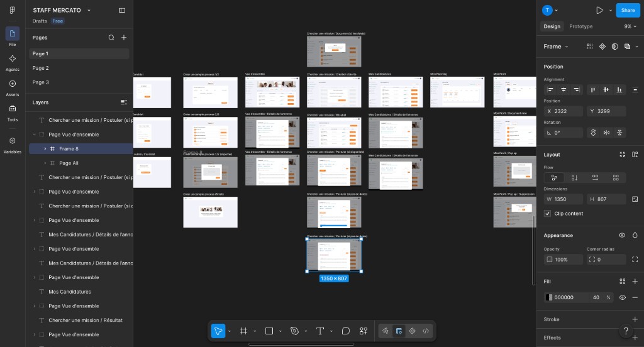Image resolution: width=644 pixels, height=347 pixels.
Task: Toggle Appearance visibility eye icon
Action: point(622,235)
